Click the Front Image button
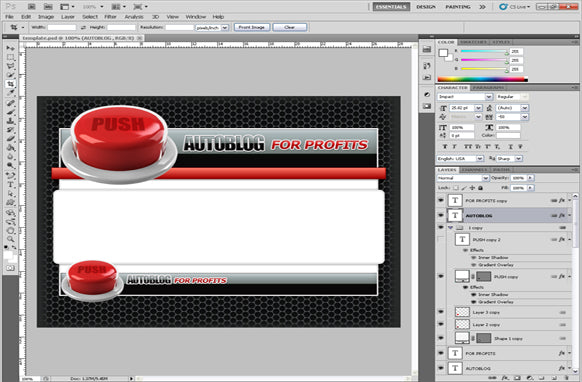The width and height of the screenshot is (582, 382). 252,27
